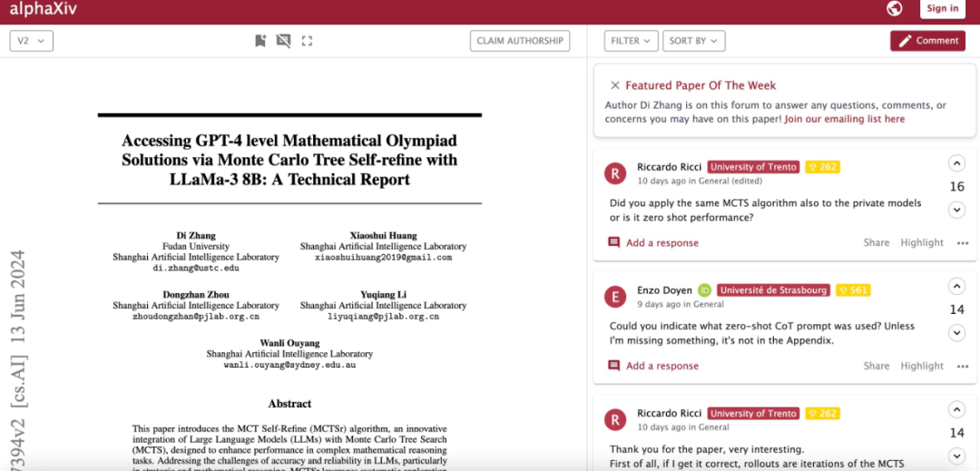Upvote the third comment with 14 votes by Riccardo Ricci
The width and height of the screenshot is (980, 471).
tap(956, 410)
